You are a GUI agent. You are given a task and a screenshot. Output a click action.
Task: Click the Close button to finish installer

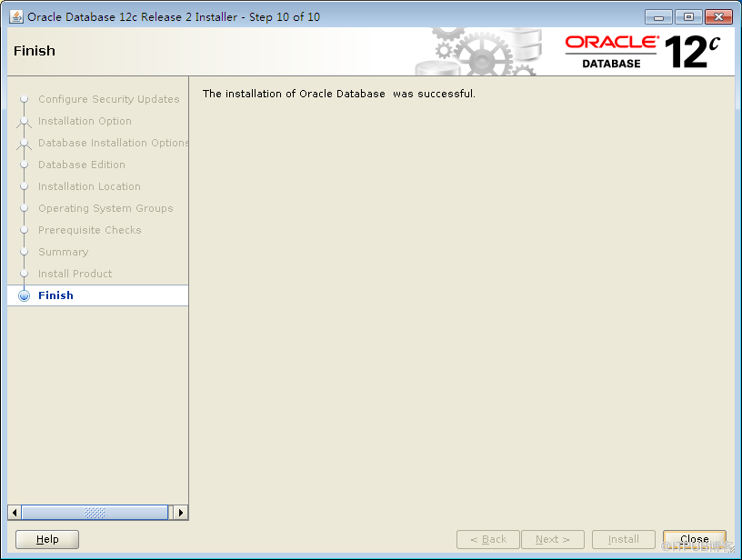pos(694,539)
